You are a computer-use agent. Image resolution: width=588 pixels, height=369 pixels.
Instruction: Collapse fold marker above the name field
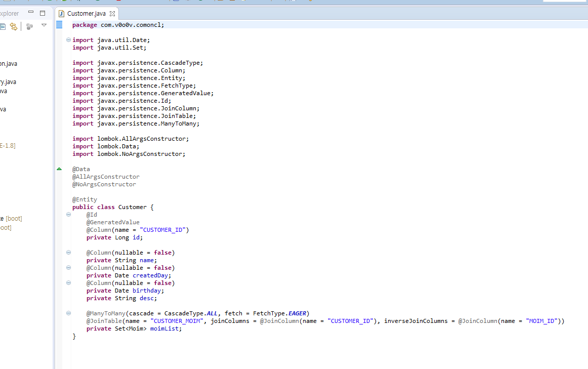click(x=68, y=253)
